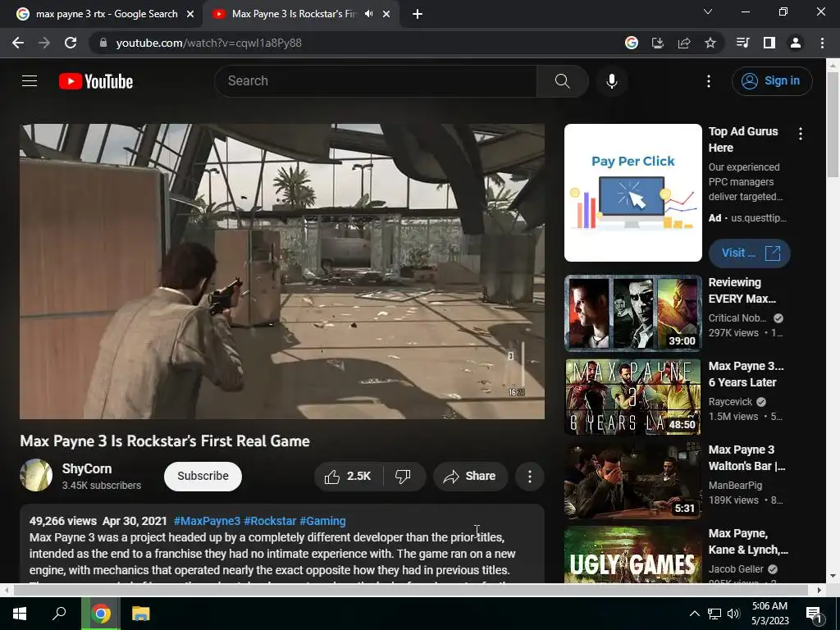Open the Chrome profile icon
Image resolution: width=840 pixels, height=630 pixels.
[796, 43]
